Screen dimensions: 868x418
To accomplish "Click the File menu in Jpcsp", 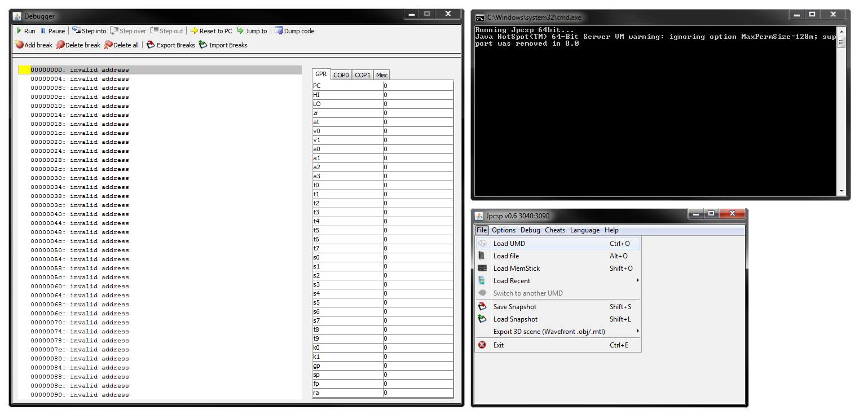I will (x=482, y=230).
